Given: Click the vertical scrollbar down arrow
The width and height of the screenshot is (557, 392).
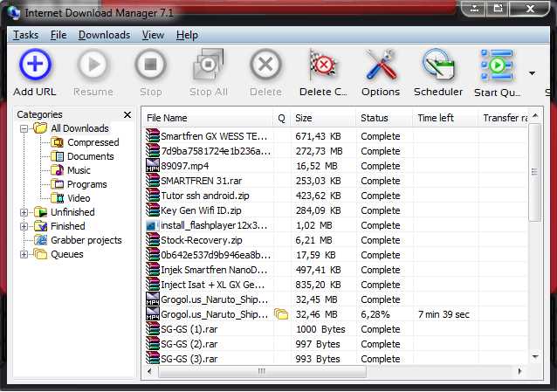Looking at the screenshot, I should coord(535,356).
